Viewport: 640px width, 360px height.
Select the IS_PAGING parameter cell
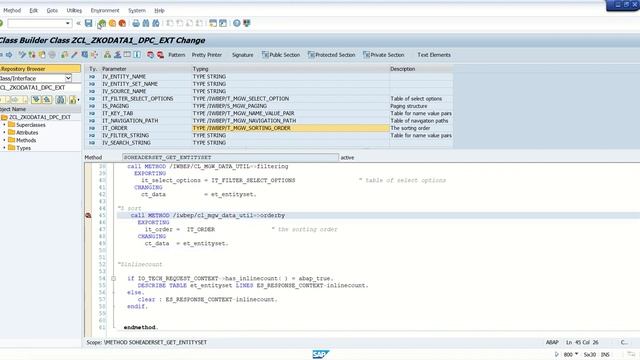pos(146,106)
